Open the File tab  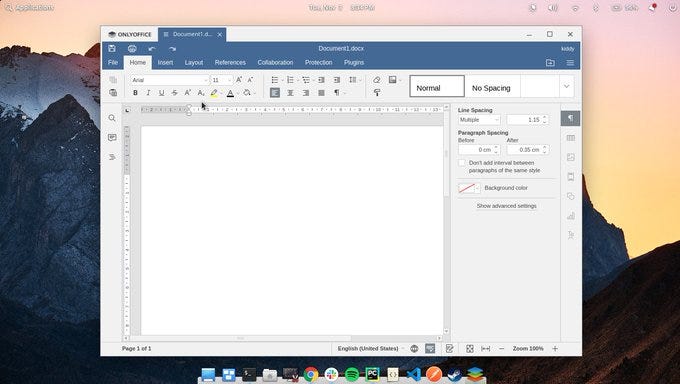[113, 62]
